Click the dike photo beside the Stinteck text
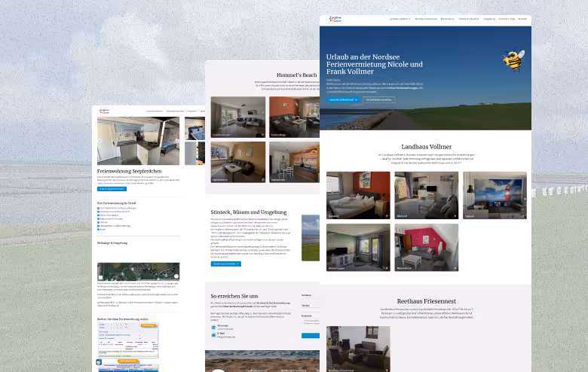Image resolution: width=588 pixels, height=372 pixels. tap(311, 237)
